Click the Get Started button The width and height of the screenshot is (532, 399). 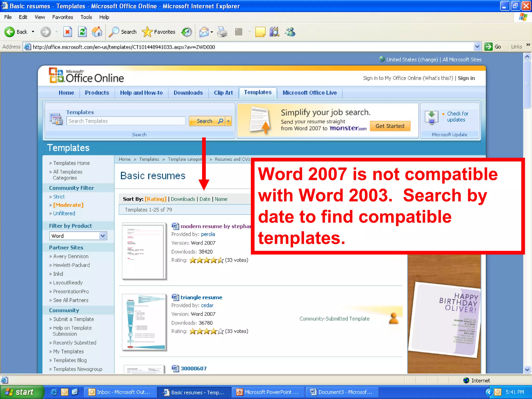[390, 126]
